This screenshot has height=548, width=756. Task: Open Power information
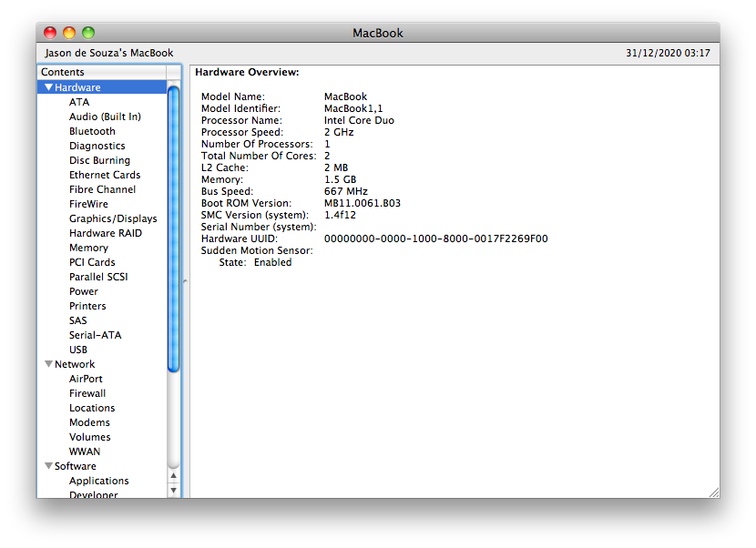click(84, 291)
